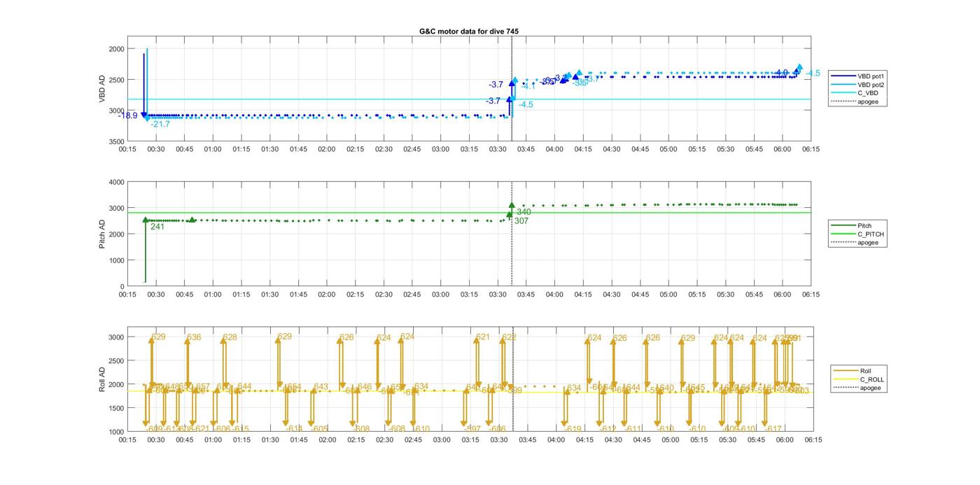Screen dimensions: 980x485
Task: Click the '-617' label in Roll plot
Action: point(773,429)
